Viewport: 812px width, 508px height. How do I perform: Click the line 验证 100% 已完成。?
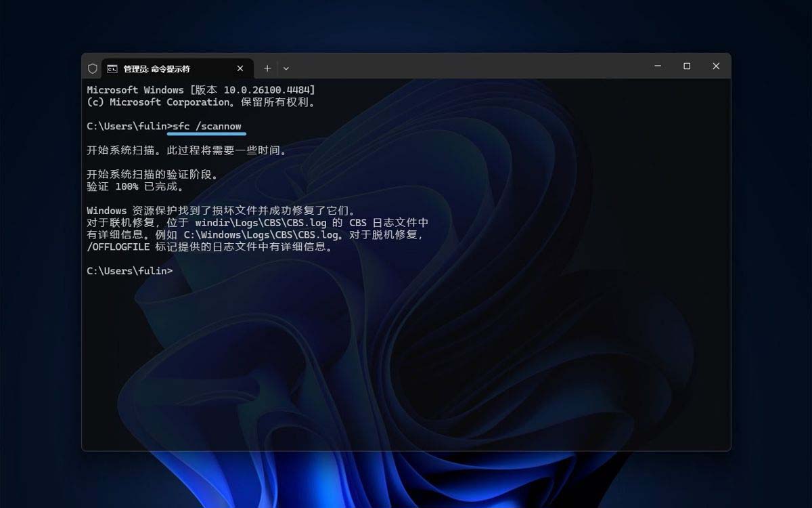(135, 186)
